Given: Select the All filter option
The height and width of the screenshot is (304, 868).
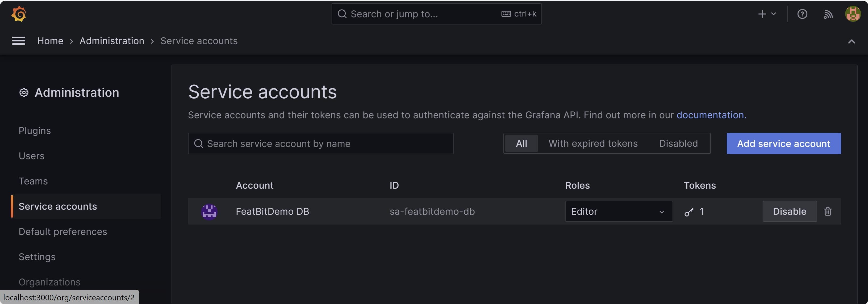Looking at the screenshot, I should pyautogui.click(x=521, y=143).
